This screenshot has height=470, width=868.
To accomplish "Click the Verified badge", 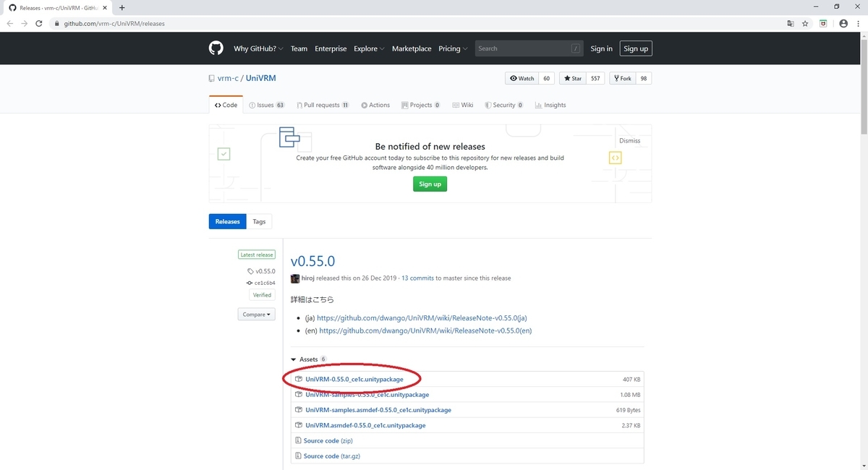I will tap(262, 295).
